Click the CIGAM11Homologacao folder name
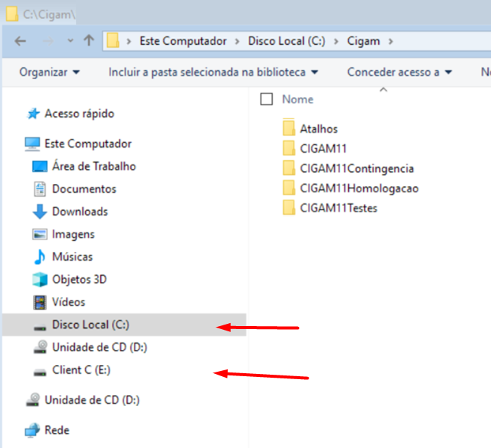Viewport: 491px width, 448px height. (359, 188)
